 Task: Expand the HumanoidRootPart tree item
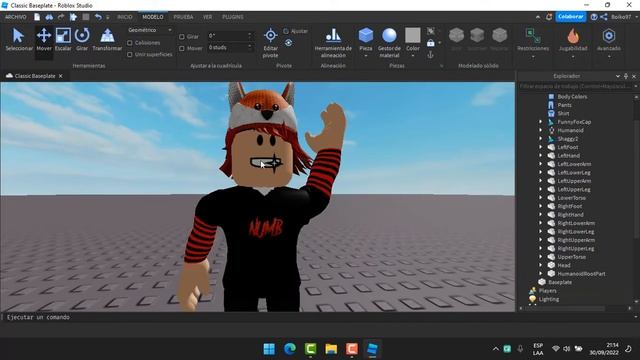[540, 274]
